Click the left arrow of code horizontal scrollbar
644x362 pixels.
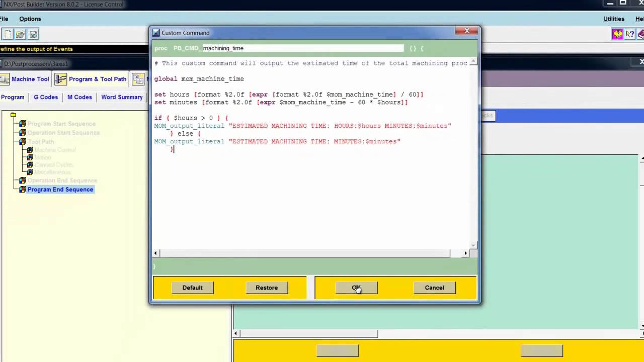[156, 253]
